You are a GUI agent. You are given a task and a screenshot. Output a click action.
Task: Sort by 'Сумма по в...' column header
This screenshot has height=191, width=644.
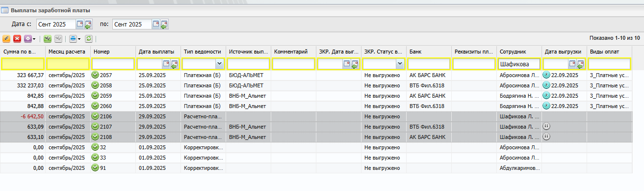tap(23, 52)
